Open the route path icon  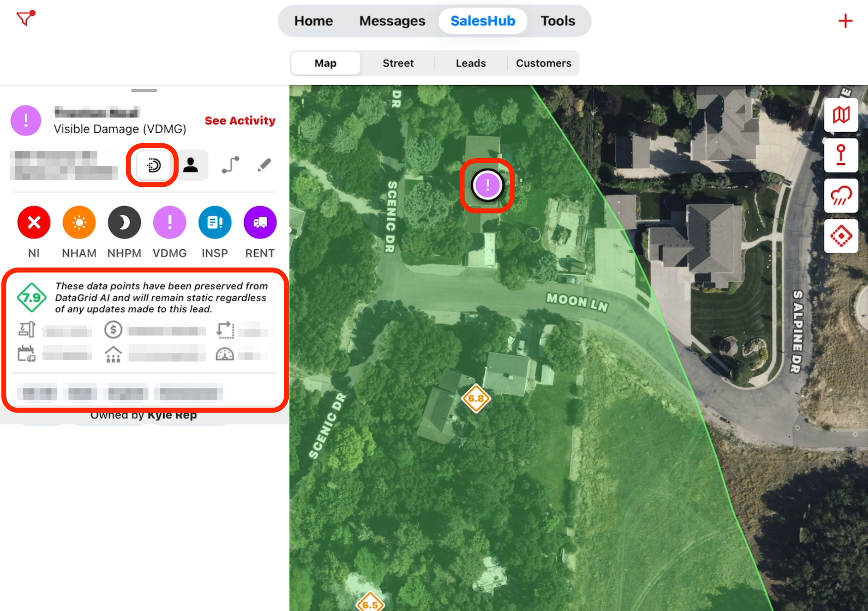(230, 165)
